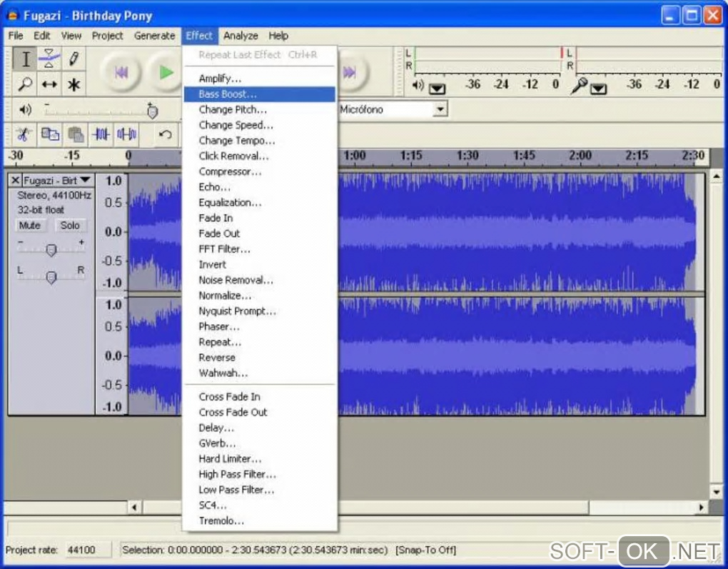The image size is (728, 569).
Task: Select the Multi-tool asterisk icon
Action: click(x=73, y=84)
